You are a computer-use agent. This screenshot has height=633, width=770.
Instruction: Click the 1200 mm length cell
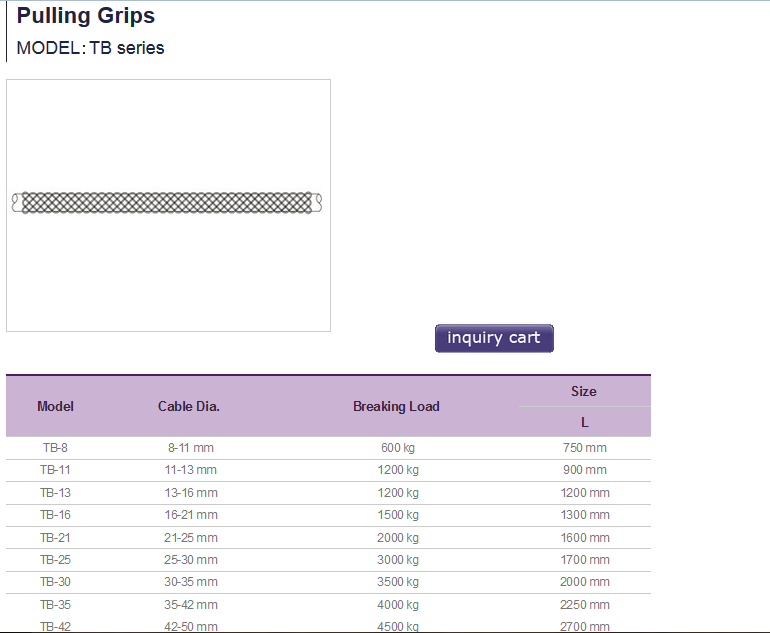[x=585, y=493]
